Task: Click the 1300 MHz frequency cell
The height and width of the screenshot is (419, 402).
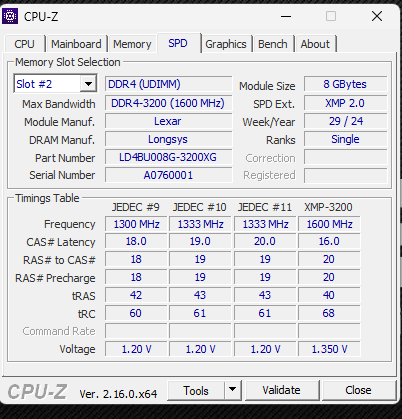Action: click(x=136, y=224)
